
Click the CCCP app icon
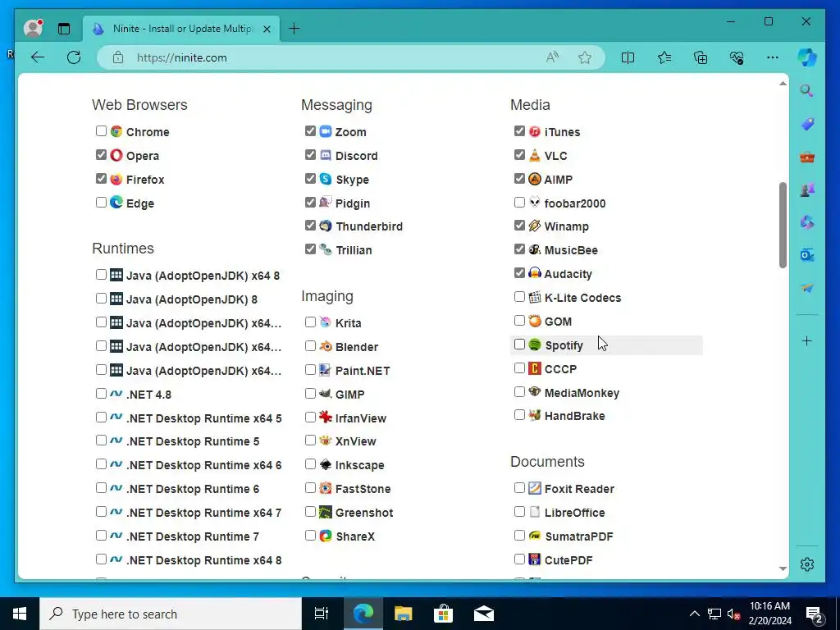tap(534, 368)
